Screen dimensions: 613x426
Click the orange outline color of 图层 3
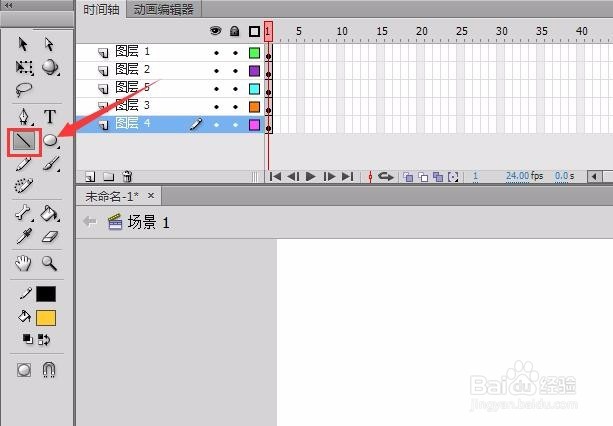click(255, 107)
